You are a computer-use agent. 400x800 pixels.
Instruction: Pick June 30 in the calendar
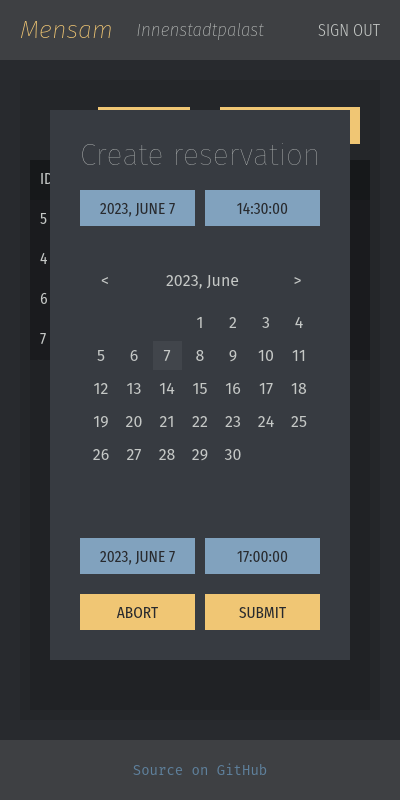[233, 455]
